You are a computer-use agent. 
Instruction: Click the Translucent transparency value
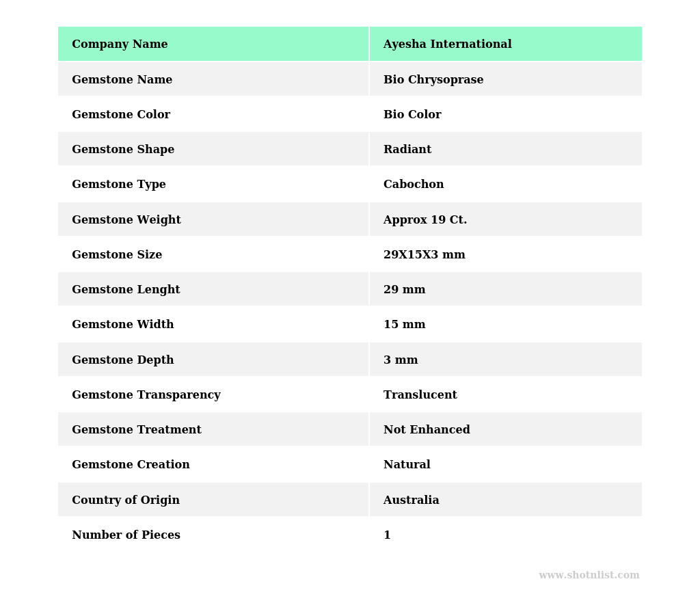[420, 395]
